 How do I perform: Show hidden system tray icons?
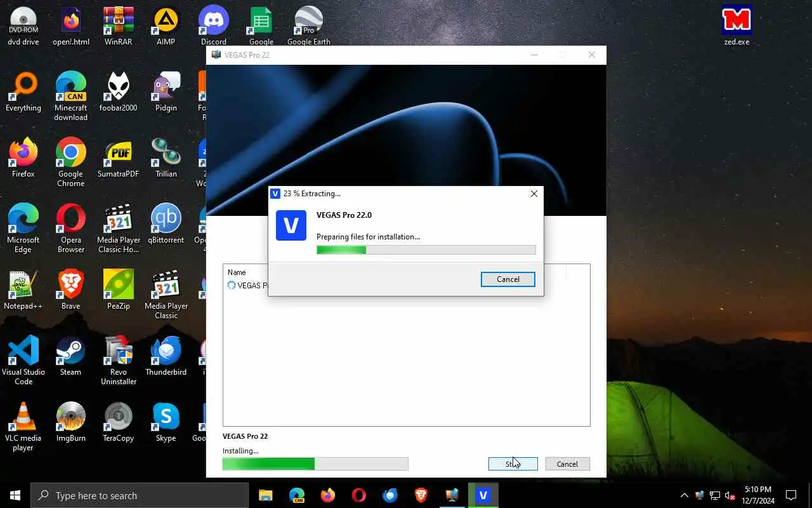click(x=684, y=495)
